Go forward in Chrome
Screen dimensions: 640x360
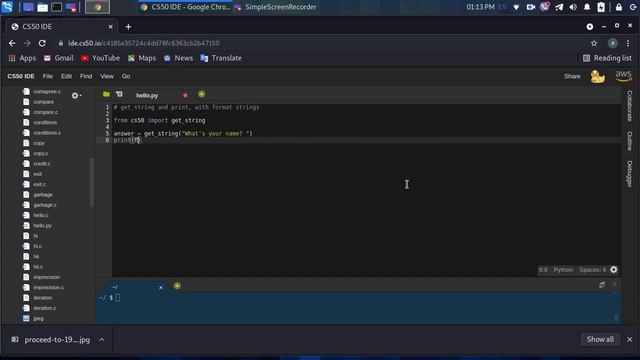click(x=27, y=43)
